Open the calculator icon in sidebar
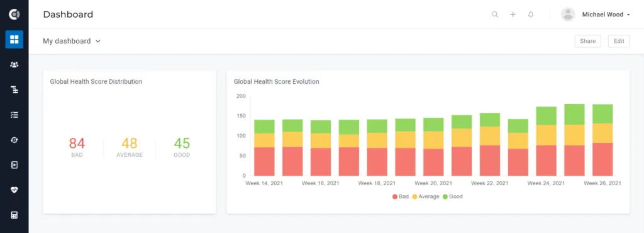 coord(14,215)
